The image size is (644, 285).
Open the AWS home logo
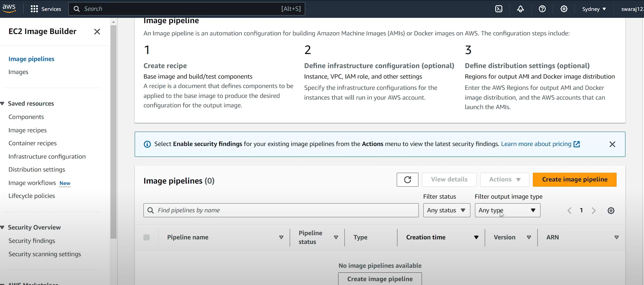click(9, 9)
